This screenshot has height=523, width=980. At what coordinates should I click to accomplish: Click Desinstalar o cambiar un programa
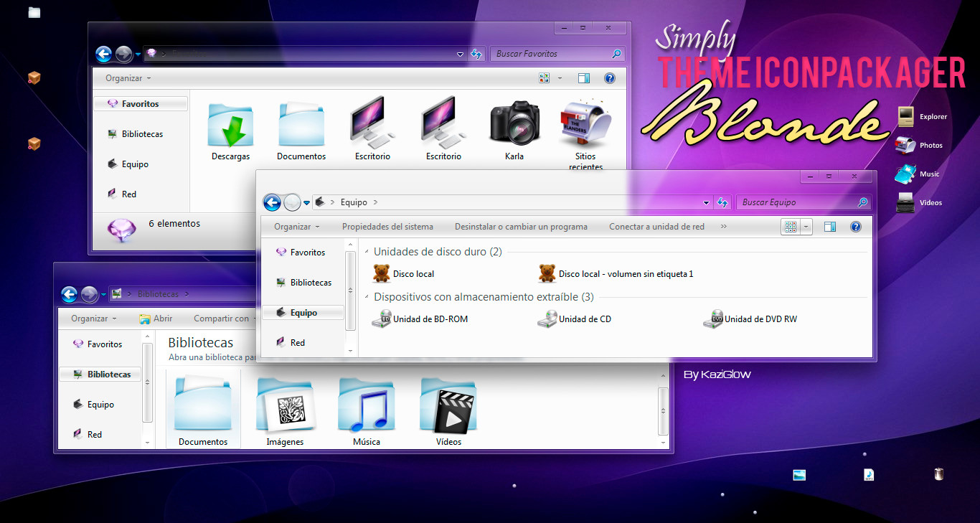521,227
